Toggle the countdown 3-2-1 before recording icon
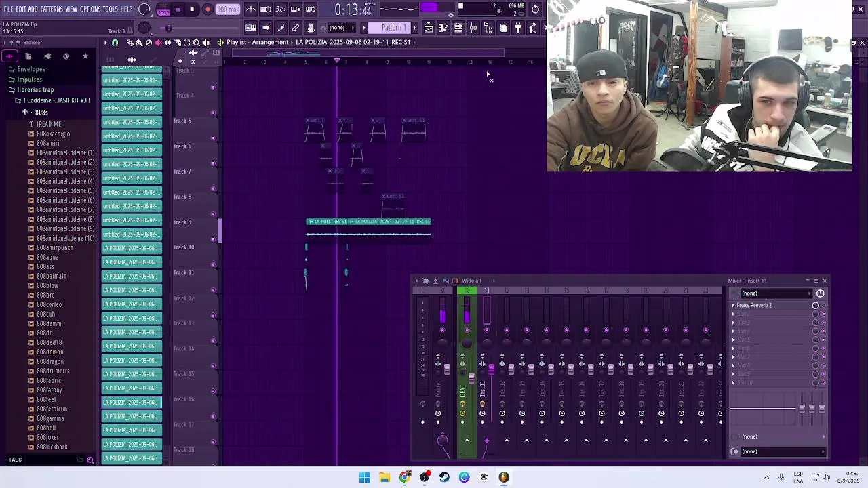Screen dimensions: 868x488 pyautogui.click(x=281, y=9)
